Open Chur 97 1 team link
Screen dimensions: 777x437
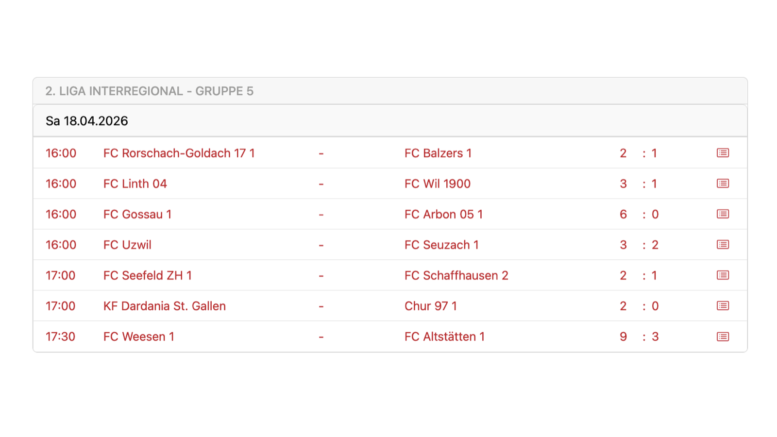click(430, 306)
